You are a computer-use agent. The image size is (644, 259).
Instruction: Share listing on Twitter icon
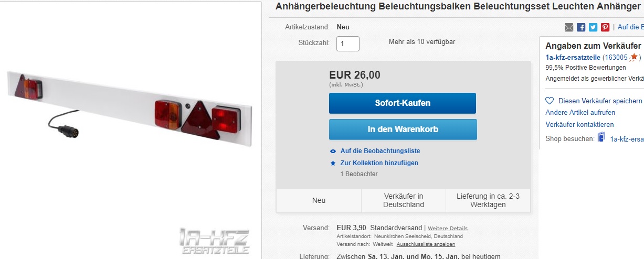click(x=593, y=27)
